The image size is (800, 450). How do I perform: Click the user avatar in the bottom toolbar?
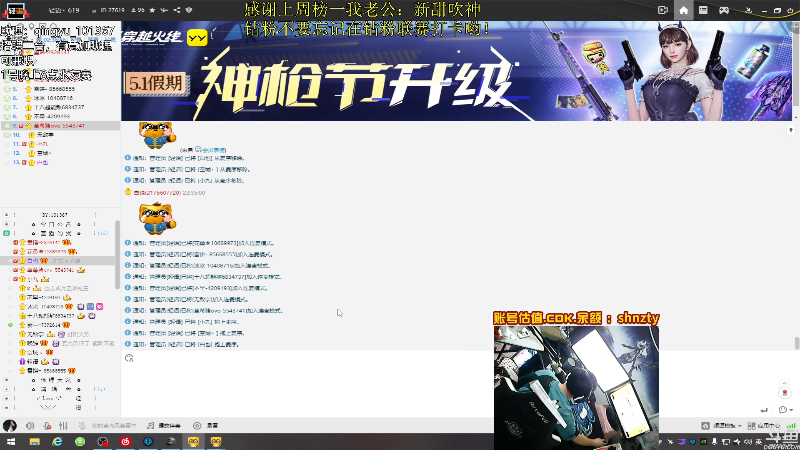coord(10,426)
